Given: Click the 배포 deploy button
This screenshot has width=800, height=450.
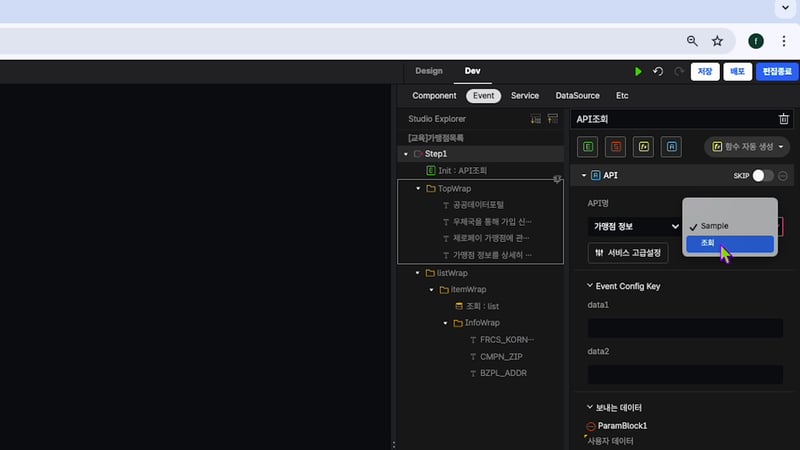Looking at the screenshot, I should point(737,72).
